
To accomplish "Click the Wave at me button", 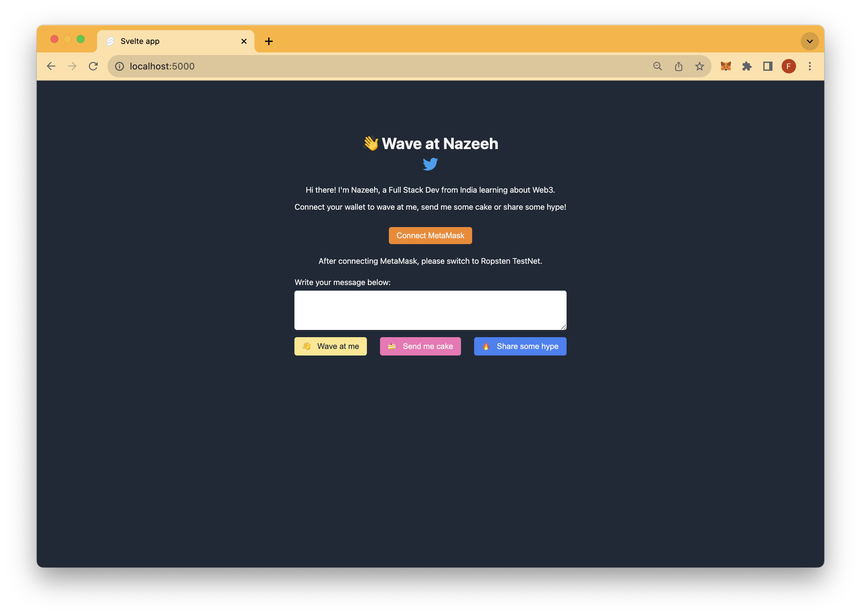I will [x=330, y=346].
